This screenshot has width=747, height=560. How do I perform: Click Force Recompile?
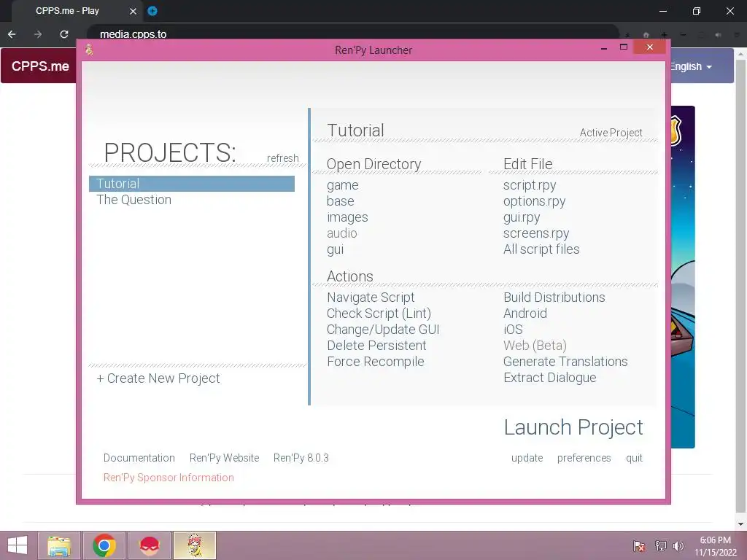tap(376, 362)
